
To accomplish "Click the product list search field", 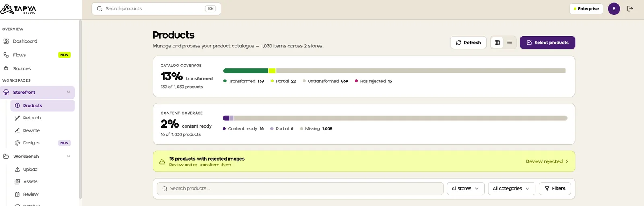I will [x=300, y=189].
